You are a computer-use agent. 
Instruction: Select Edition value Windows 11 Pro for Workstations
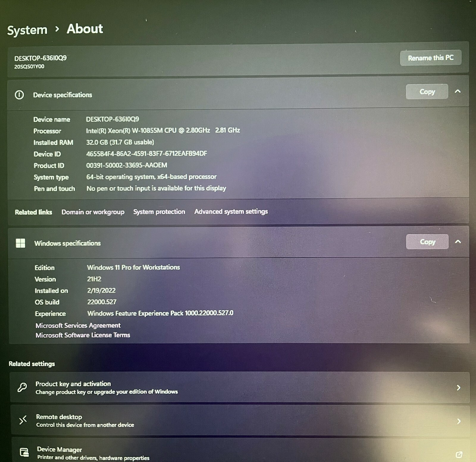[x=133, y=267]
